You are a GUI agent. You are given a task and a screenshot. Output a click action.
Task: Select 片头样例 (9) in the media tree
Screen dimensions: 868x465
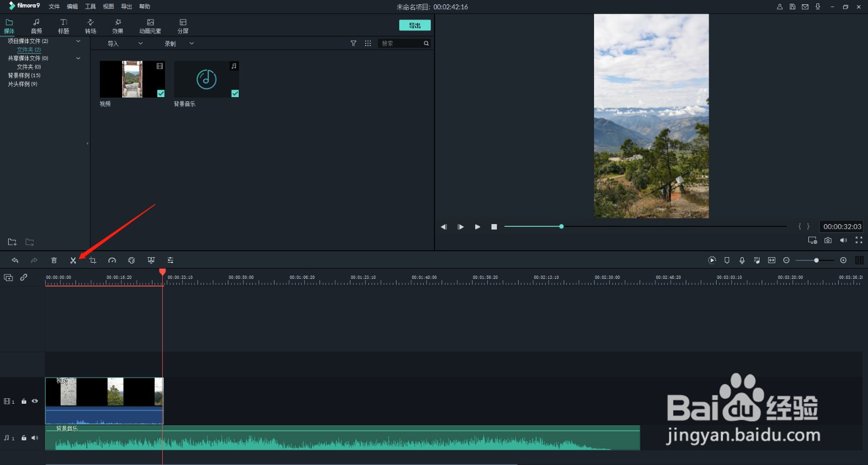(22, 84)
